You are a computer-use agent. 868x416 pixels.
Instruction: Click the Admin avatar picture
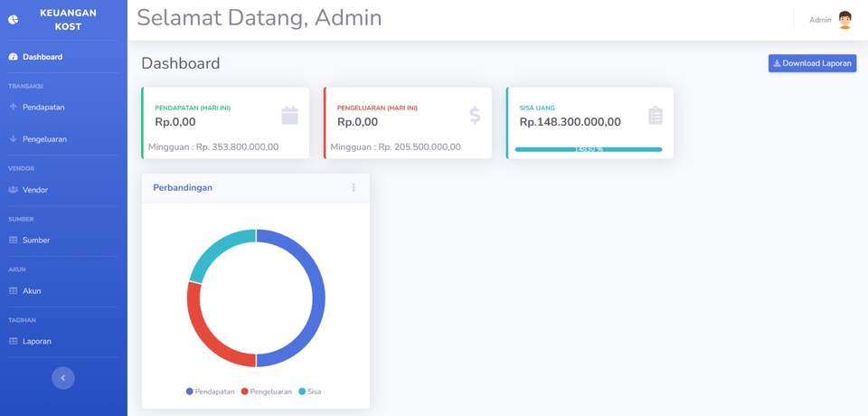pos(844,20)
